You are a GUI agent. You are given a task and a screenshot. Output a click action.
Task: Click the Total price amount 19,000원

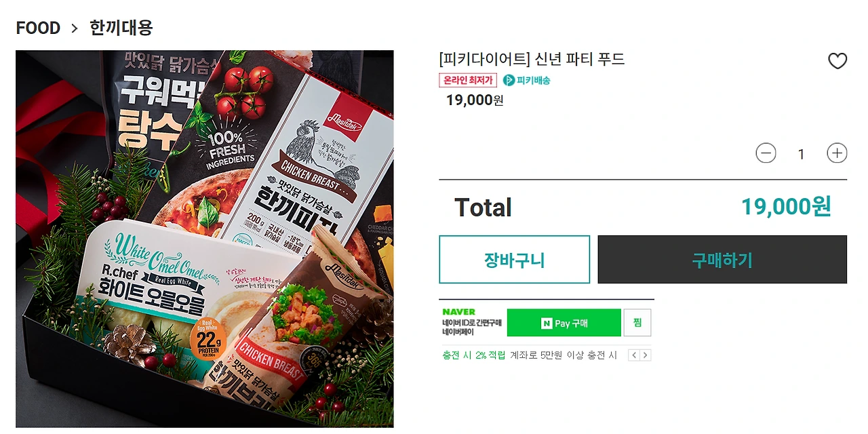(x=786, y=207)
